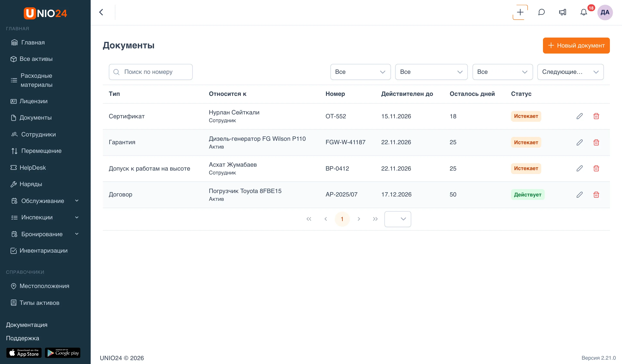Download from the App Store badge
Screen dimensions: 622x364
point(24,353)
